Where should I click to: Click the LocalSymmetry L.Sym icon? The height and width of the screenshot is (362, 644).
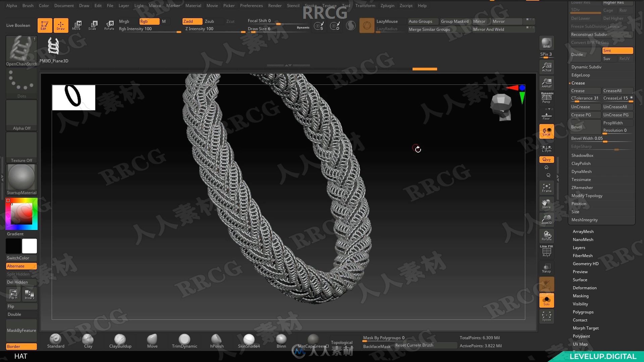click(546, 148)
